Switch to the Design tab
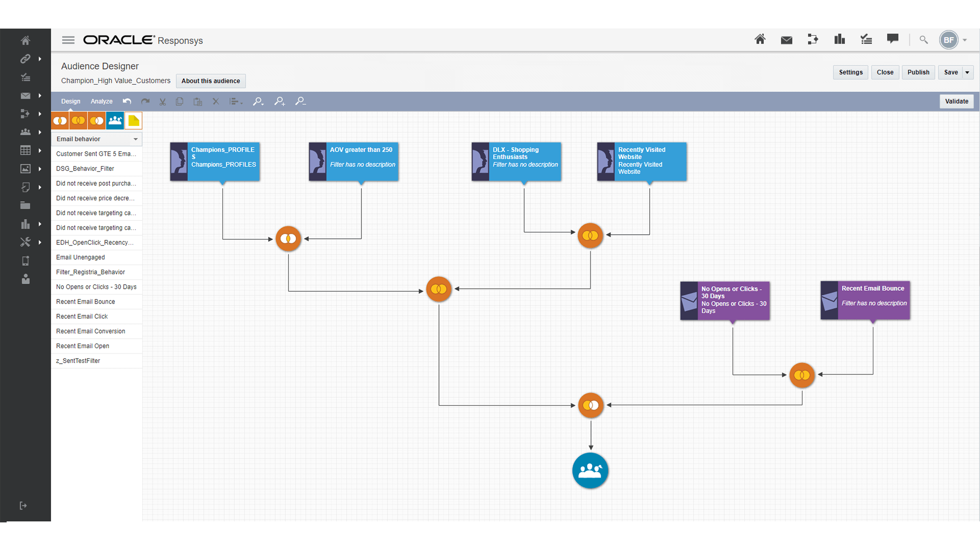This screenshot has height=551, width=980. point(70,101)
